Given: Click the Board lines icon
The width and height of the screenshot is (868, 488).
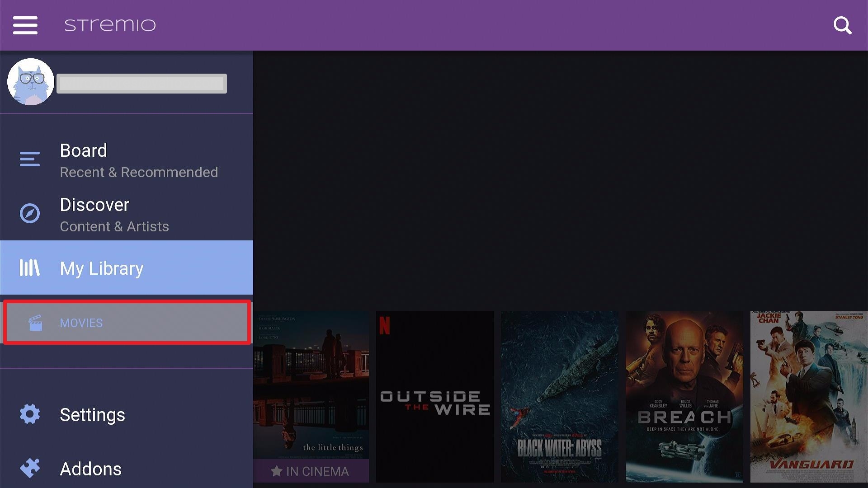Looking at the screenshot, I should (30, 159).
